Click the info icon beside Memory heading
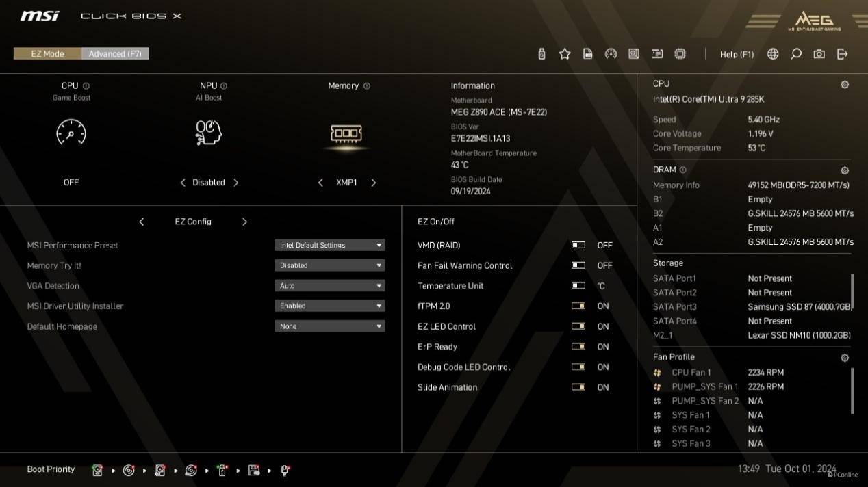This screenshot has height=487, width=868. pyautogui.click(x=367, y=86)
